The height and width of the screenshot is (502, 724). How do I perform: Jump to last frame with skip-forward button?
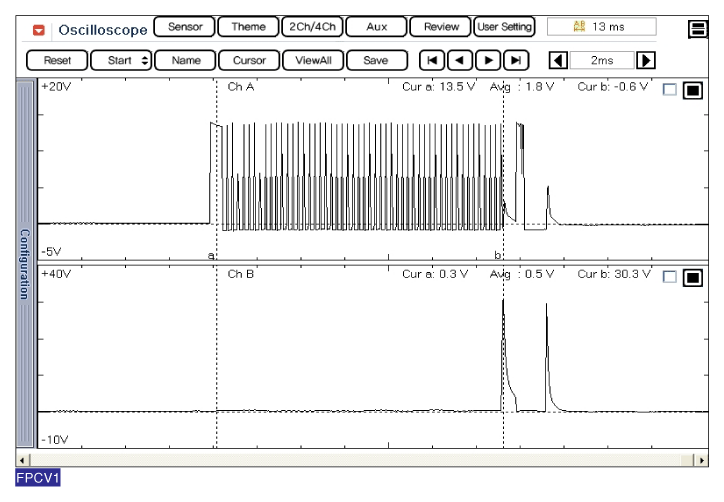click(515, 60)
